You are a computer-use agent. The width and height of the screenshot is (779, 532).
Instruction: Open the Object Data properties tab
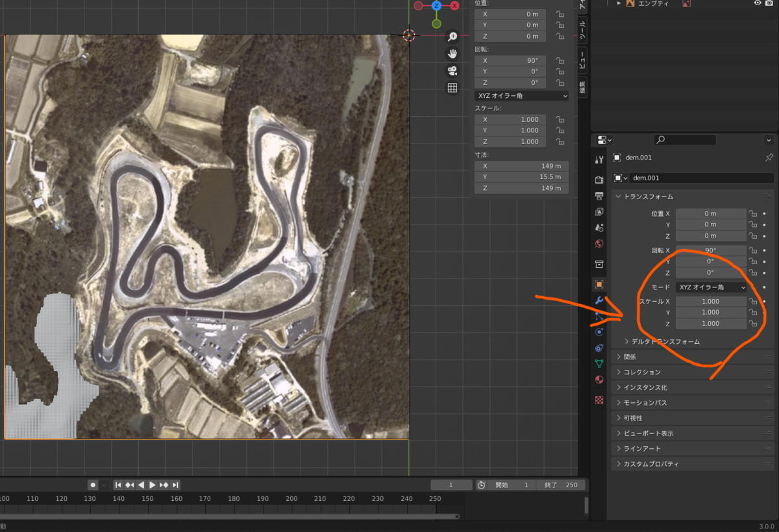[x=599, y=364]
